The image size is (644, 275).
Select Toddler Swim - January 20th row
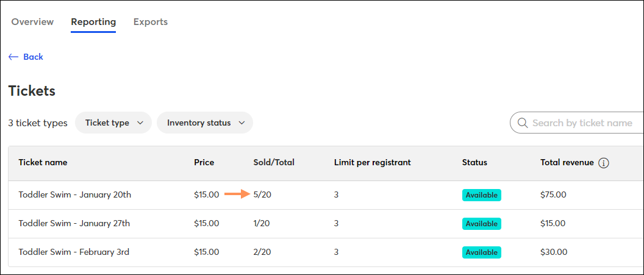326,195
